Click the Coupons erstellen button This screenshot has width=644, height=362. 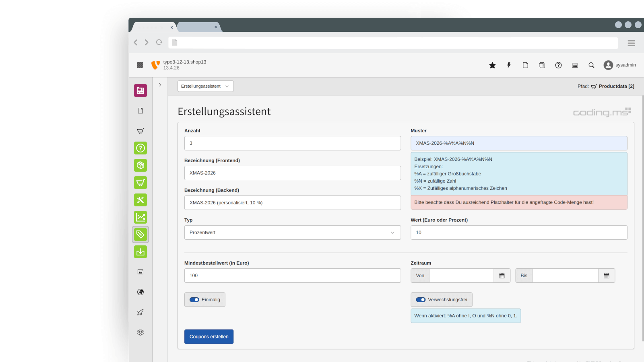(x=209, y=337)
